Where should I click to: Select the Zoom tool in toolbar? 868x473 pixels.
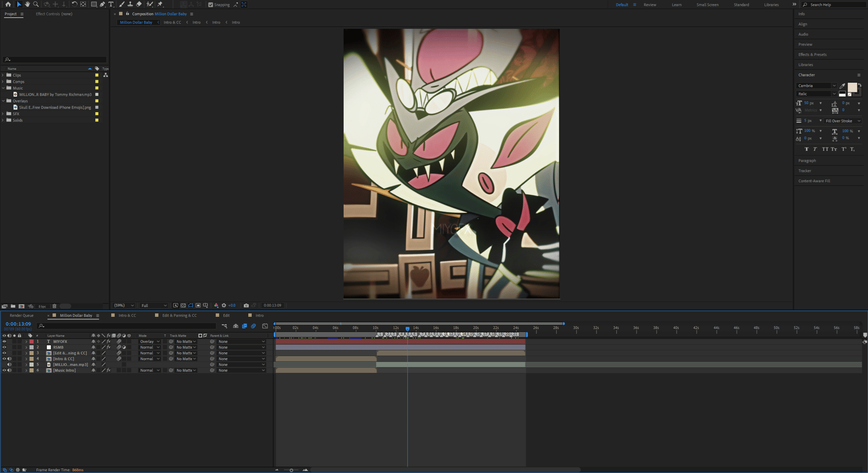click(36, 4)
